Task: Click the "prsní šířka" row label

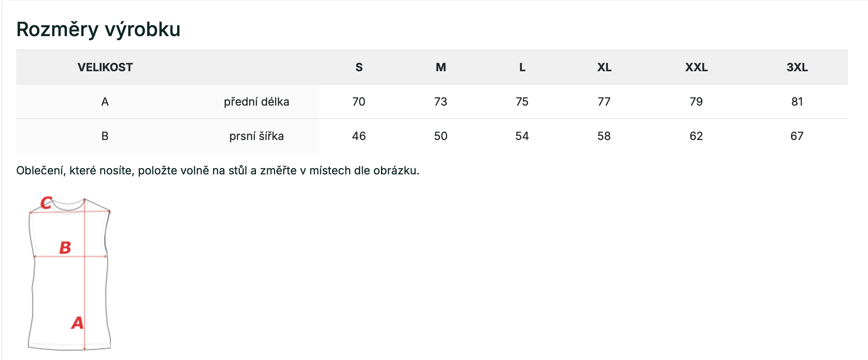Action: [x=257, y=136]
